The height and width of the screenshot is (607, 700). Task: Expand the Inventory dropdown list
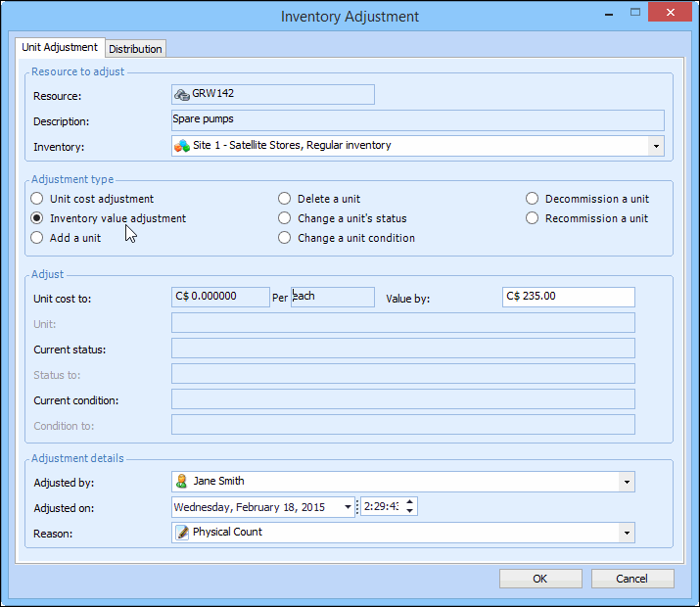pyautogui.click(x=654, y=146)
